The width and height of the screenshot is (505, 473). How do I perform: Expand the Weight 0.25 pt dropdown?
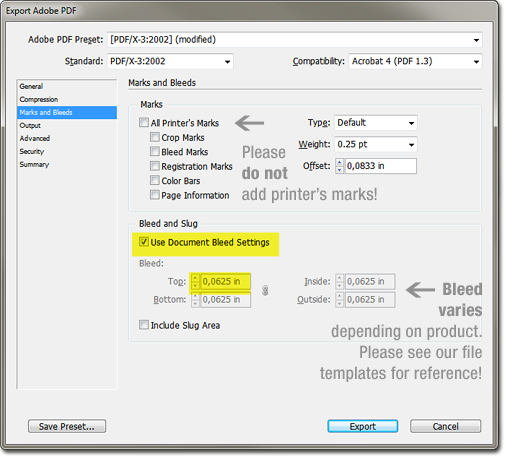tap(376, 144)
